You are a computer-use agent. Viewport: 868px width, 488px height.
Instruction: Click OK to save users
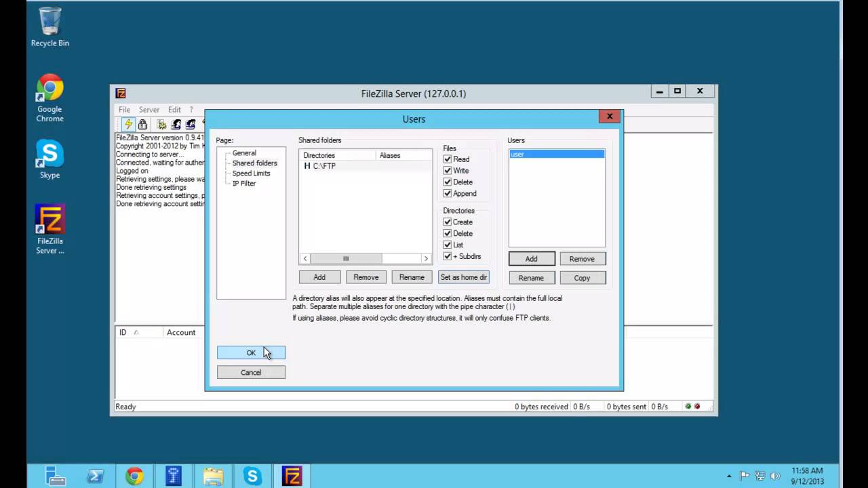point(251,353)
